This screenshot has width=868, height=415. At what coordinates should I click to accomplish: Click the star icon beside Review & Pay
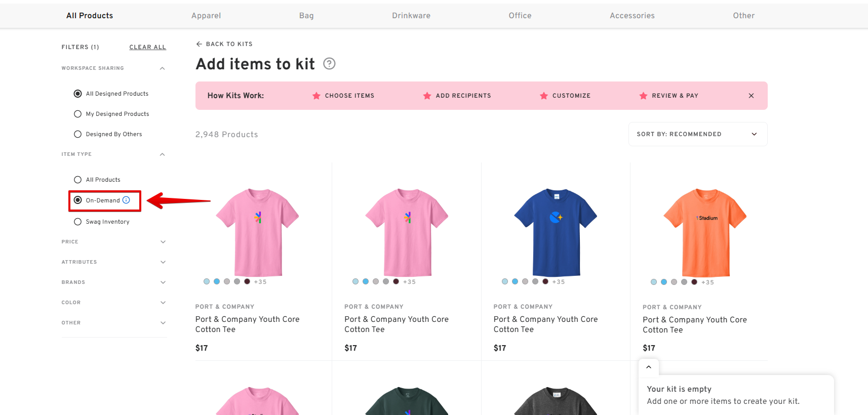tap(643, 96)
